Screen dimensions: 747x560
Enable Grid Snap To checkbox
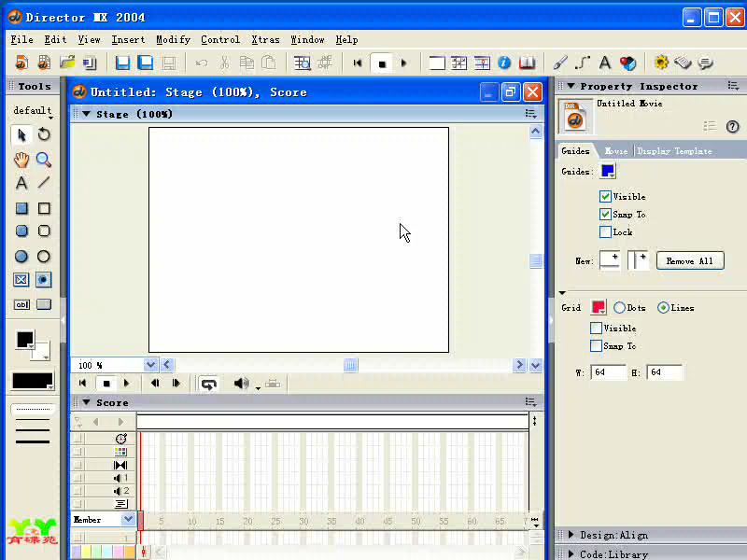[x=596, y=346]
